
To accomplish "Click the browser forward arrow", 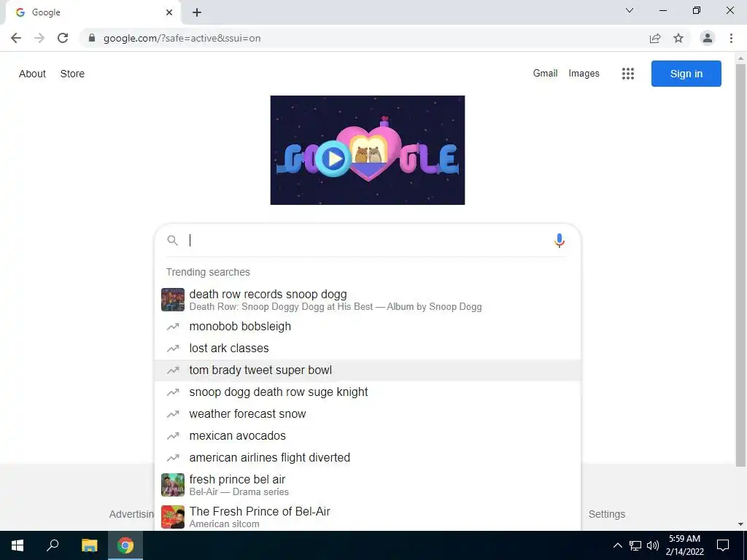I will 39,38.
